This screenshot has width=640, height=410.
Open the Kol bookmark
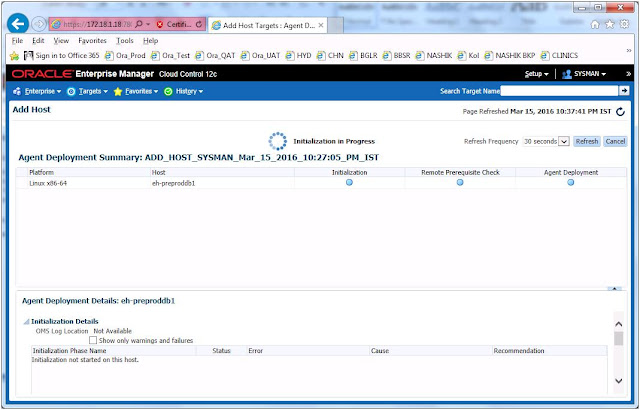[468, 56]
